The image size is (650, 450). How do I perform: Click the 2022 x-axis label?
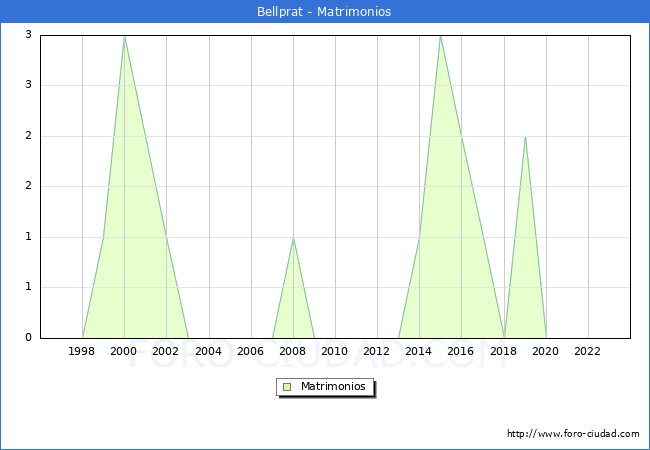(587, 351)
